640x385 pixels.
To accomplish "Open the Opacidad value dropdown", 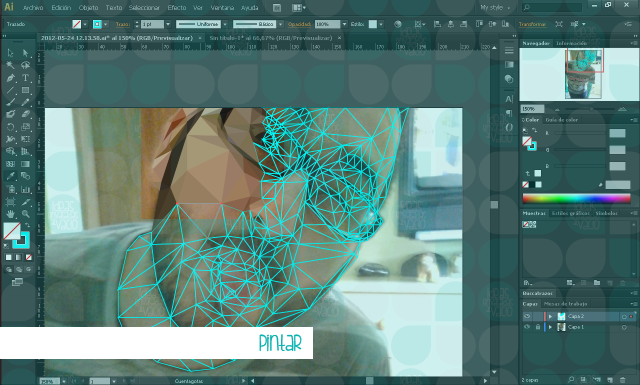I will 344,24.
